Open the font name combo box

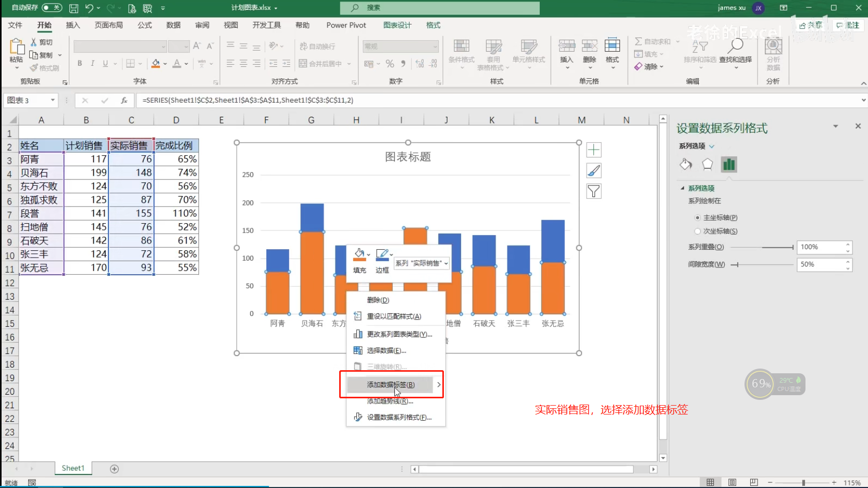click(x=120, y=46)
